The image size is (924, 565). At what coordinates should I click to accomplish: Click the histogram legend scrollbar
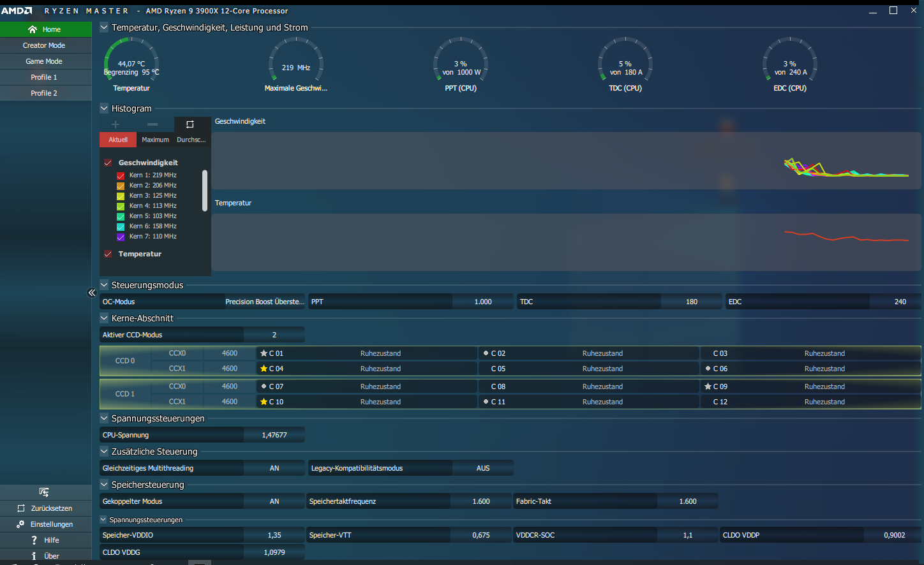pyautogui.click(x=205, y=190)
